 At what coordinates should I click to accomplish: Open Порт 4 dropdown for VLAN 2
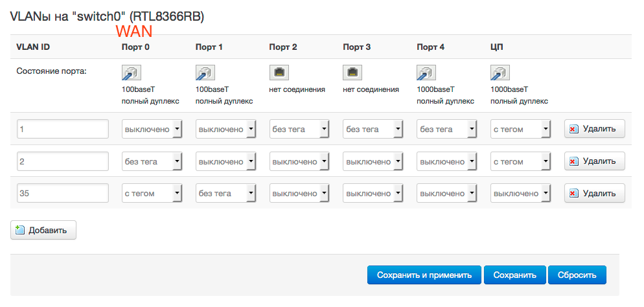pyautogui.click(x=447, y=161)
